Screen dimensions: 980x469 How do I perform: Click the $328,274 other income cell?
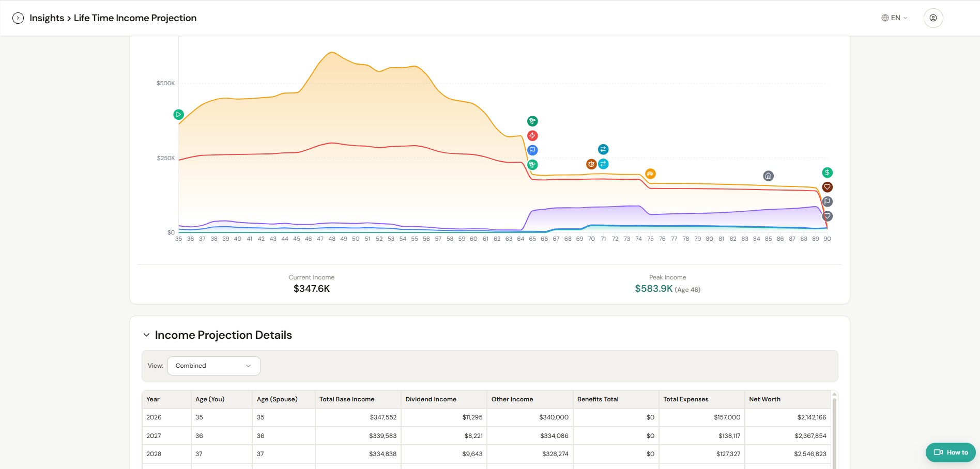(x=530, y=454)
